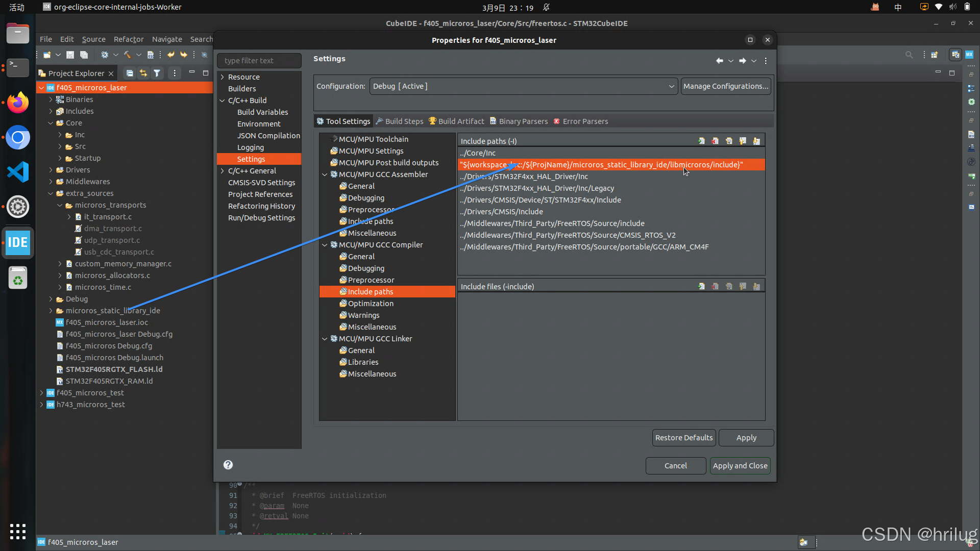Click Delete include path icon

(715, 141)
